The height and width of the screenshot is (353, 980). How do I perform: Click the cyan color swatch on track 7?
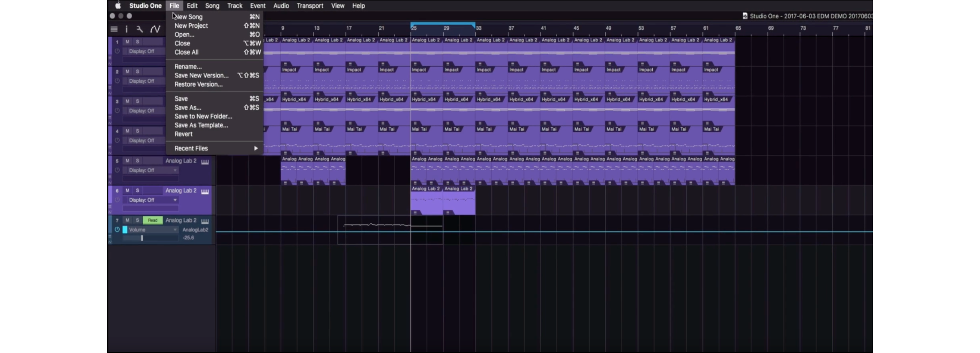(125, 229)
